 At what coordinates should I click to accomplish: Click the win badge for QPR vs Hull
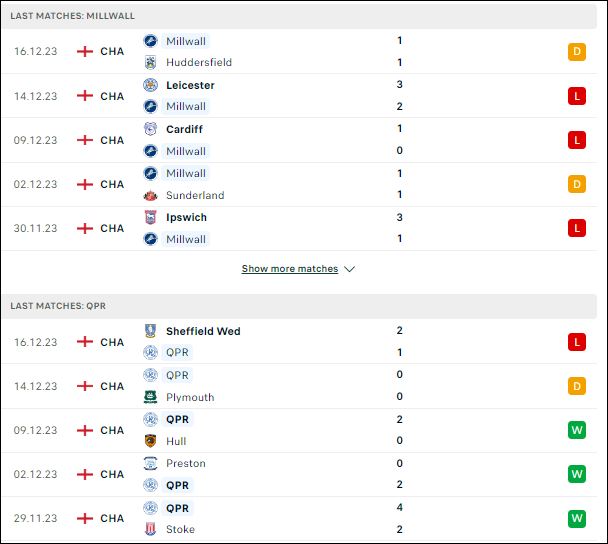577,430
